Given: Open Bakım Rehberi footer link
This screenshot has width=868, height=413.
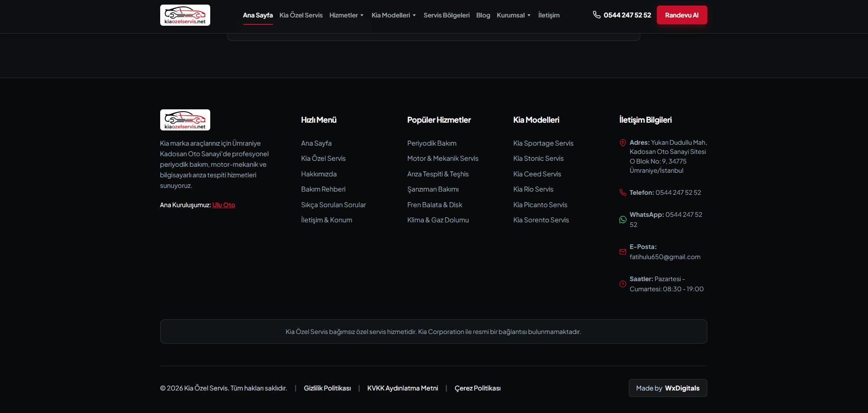Looking at the screenshot, I should point(324,189).
